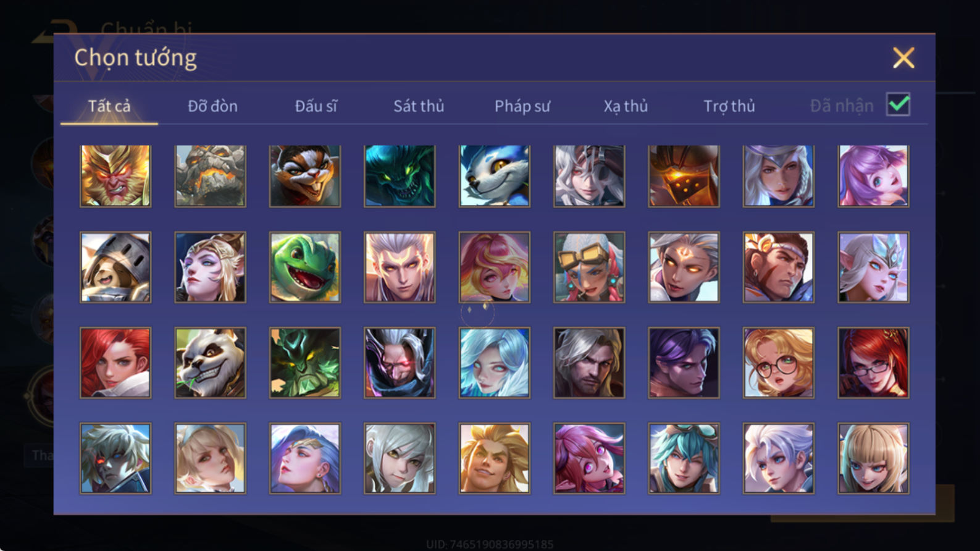Open the Sát thủ tab

click(x=419, y=106)
